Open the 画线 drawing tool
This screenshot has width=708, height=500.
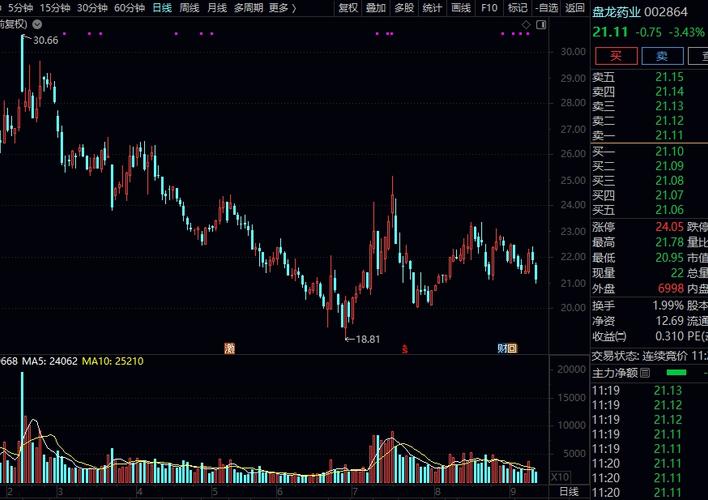pyautogui.click(x=461, y=8)
